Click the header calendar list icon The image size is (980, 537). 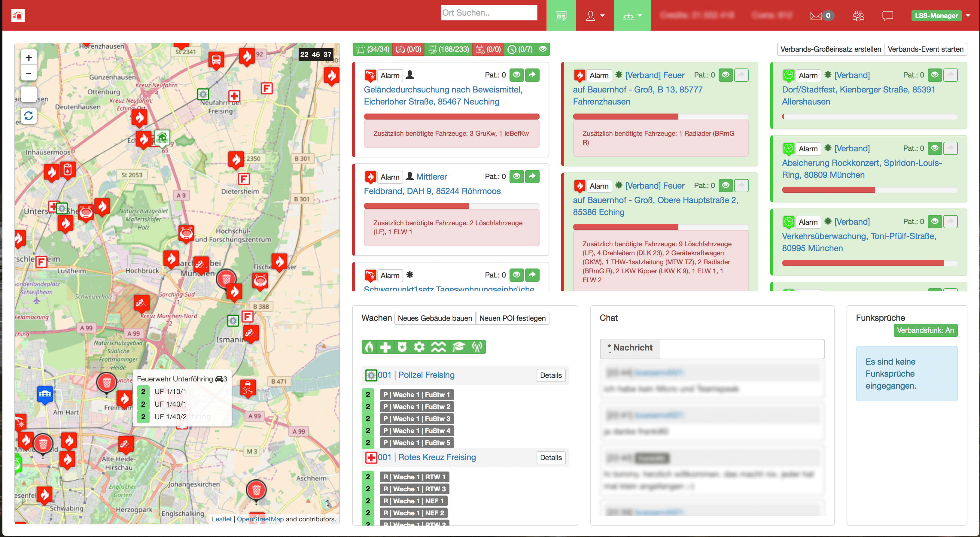pos(561,16)
